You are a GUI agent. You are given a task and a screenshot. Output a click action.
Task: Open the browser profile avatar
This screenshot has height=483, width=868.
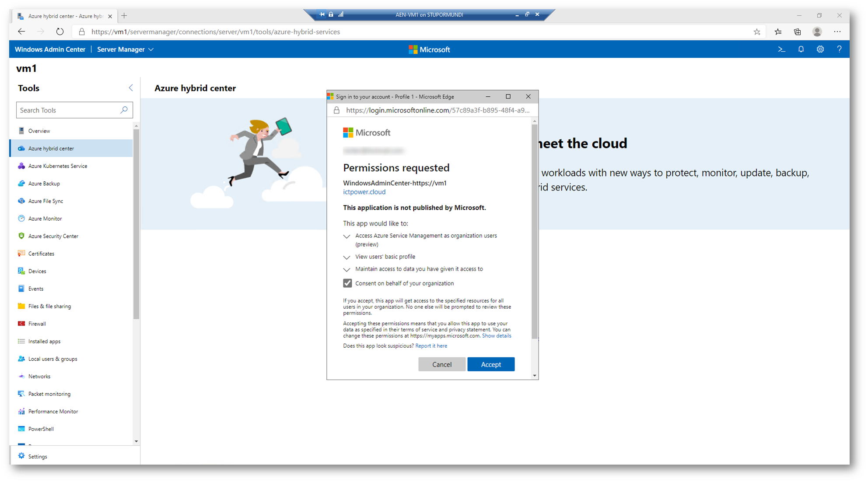(x=817, y=32)
